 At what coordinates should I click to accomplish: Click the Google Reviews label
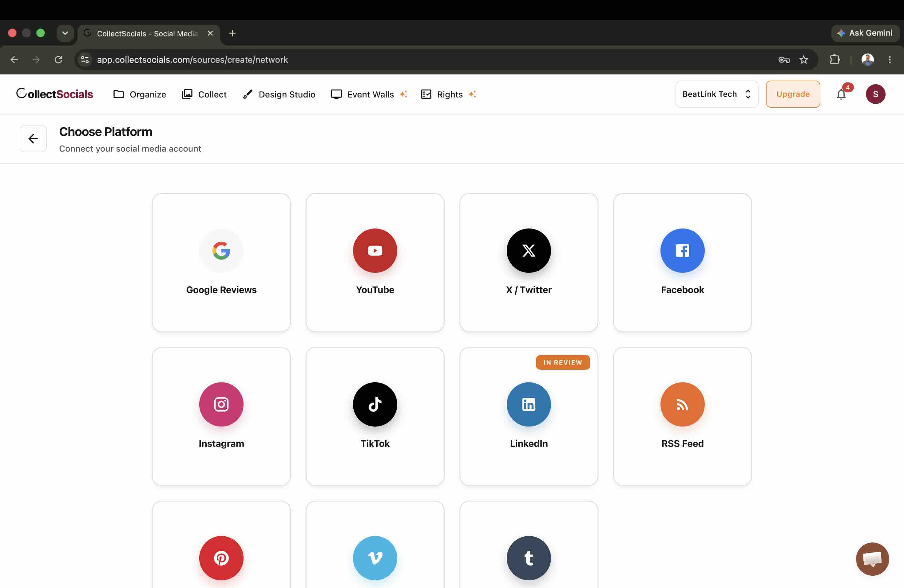[x=221, y=289]
